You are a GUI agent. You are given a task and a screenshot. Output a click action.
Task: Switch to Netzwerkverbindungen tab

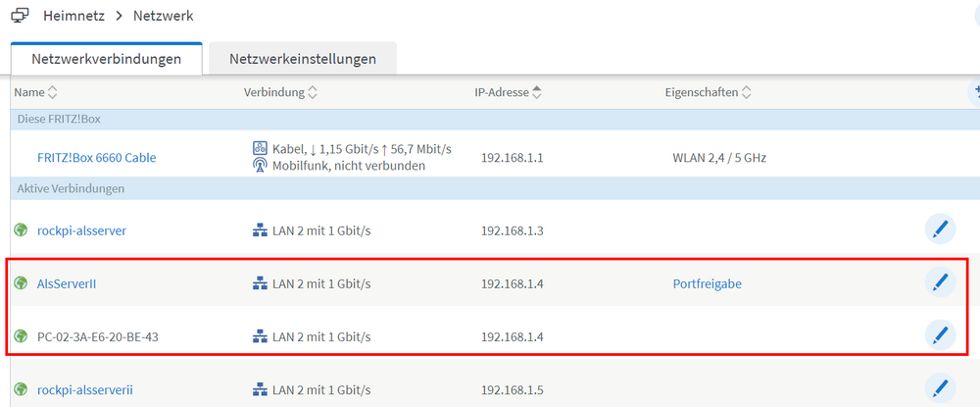tap(106, 60)
